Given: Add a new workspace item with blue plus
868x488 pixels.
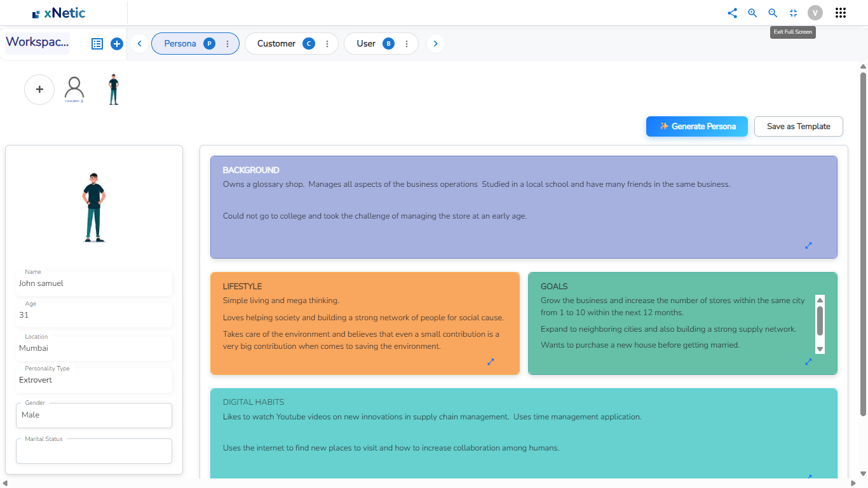Looking at the screenshot, I should (116, 44).
